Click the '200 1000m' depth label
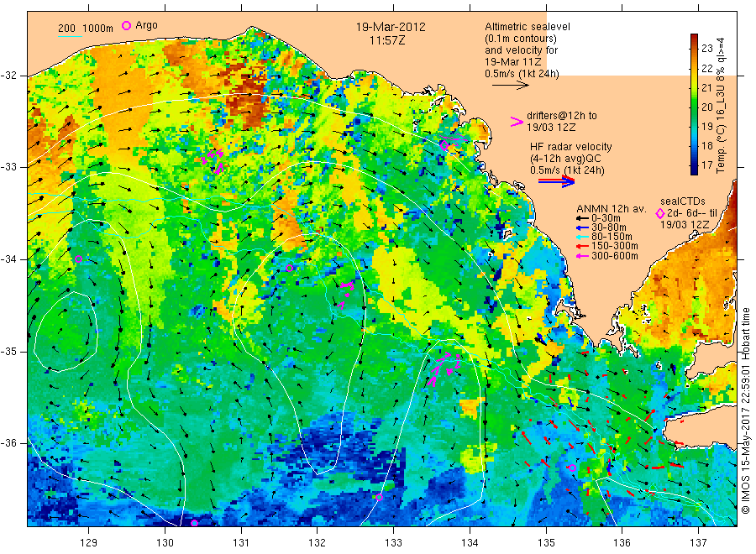The image size is (756, 554). click(x=86, y=29)
